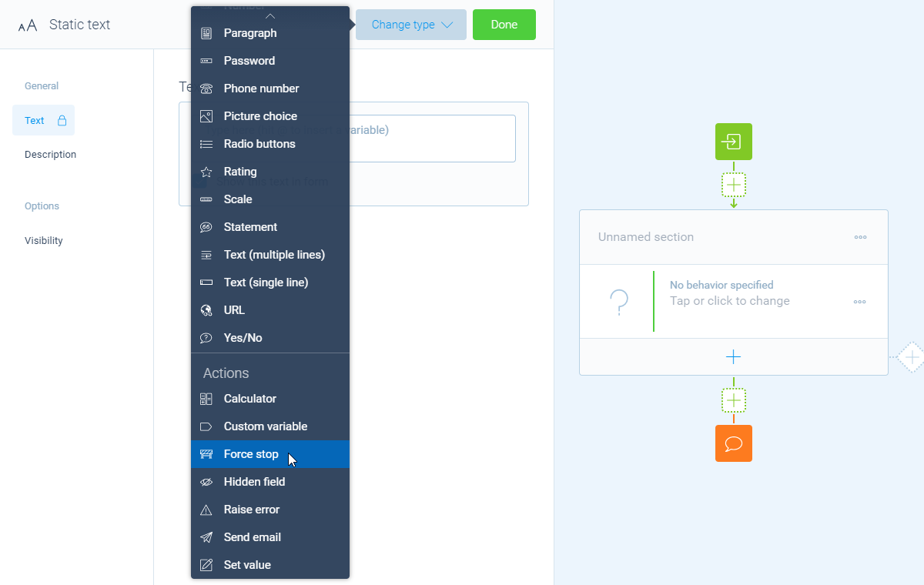Open the Description option
Viewport: 924px width, 585px height.
[50, 154]
